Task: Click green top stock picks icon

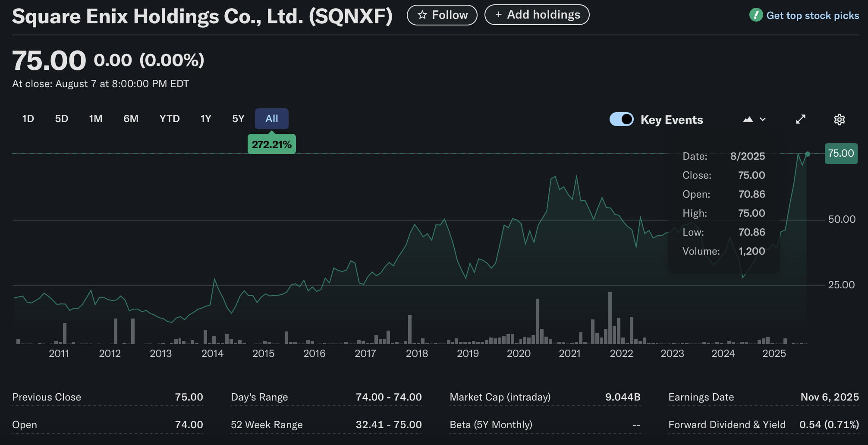Action: [x=756, y=15]
